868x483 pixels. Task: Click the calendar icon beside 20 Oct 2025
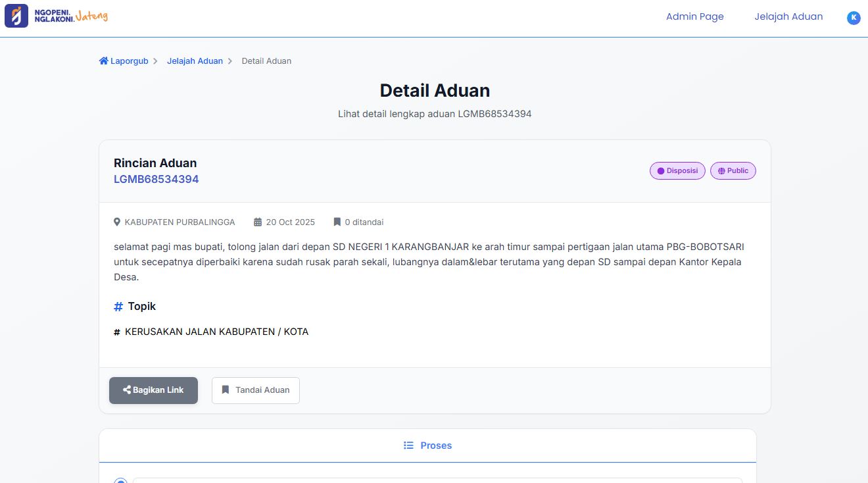coord(258,222)
